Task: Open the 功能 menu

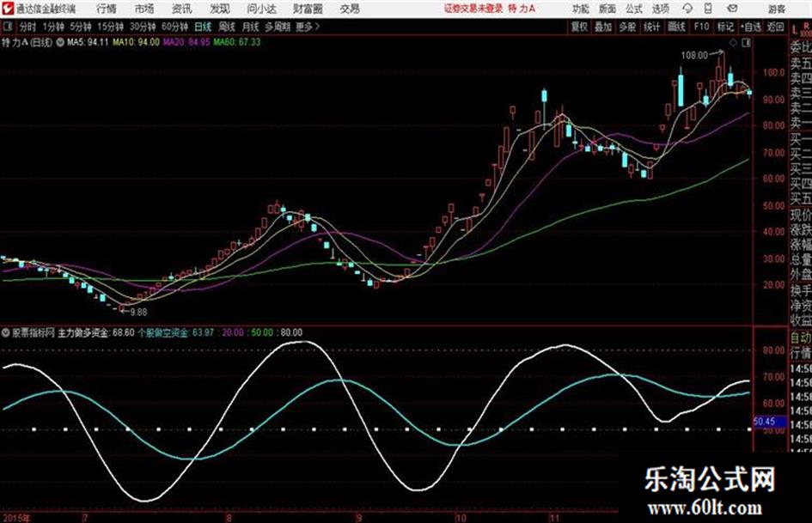Action: click(x=581, y=9)
